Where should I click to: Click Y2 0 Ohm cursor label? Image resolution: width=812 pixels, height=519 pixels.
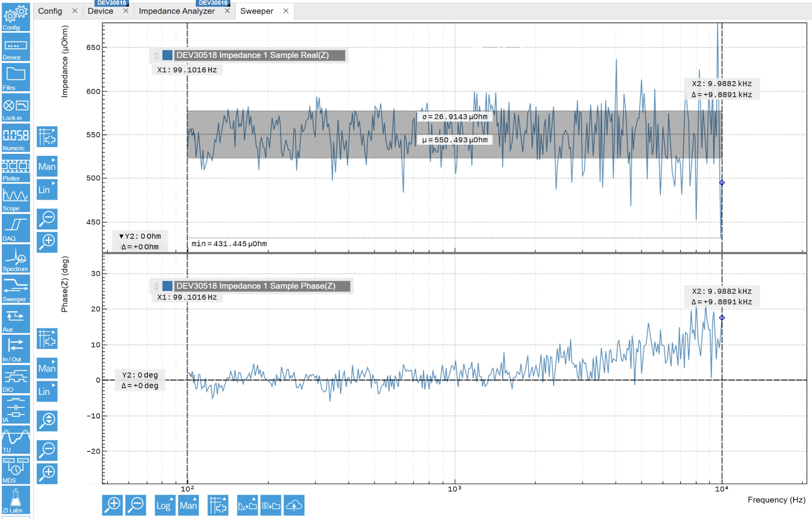[x=140, y=241]
